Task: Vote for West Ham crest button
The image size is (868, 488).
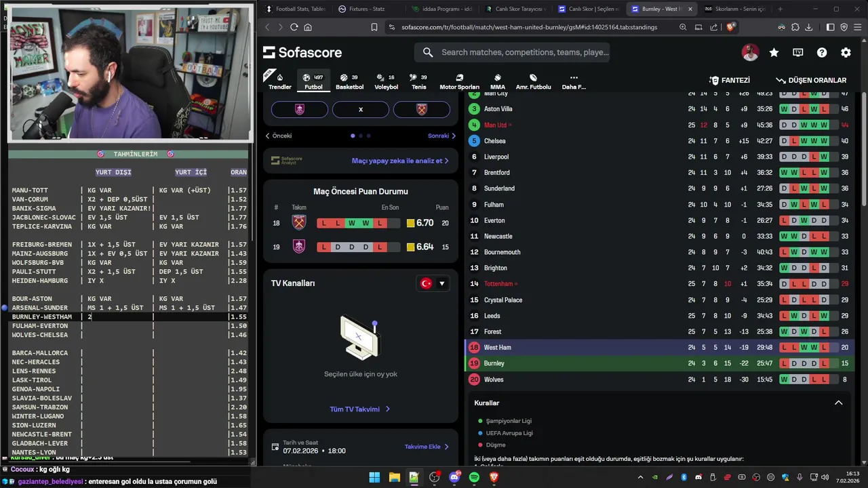Action: [x=422, y=109]
